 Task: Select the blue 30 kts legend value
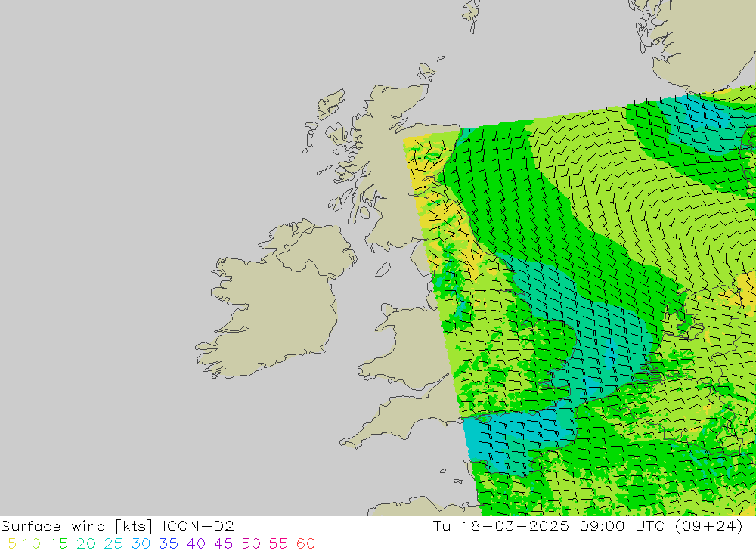pyautogui.click(x=141, y=544)
